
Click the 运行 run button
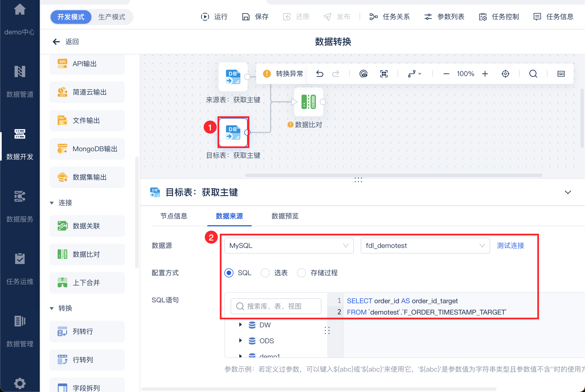point(214,17)
